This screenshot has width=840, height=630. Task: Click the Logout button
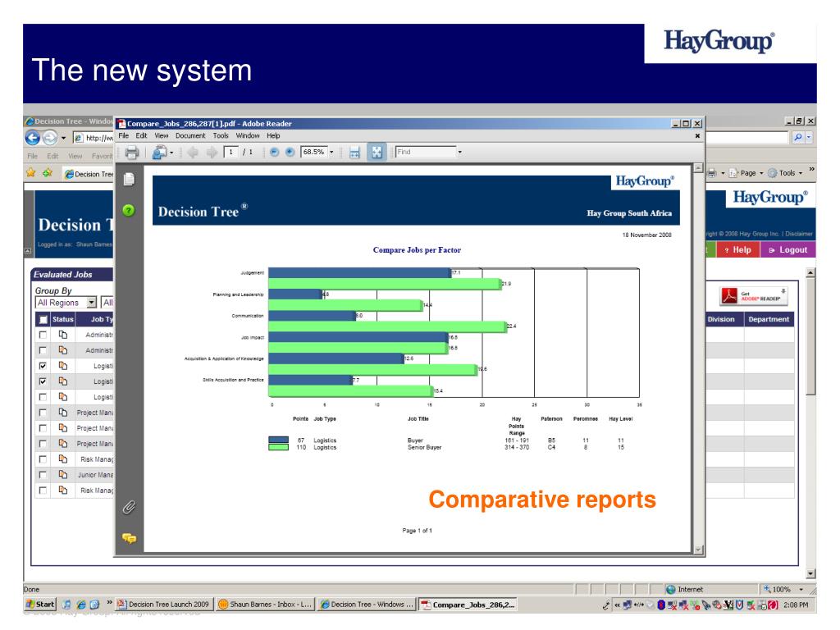(x=788, y=249)
